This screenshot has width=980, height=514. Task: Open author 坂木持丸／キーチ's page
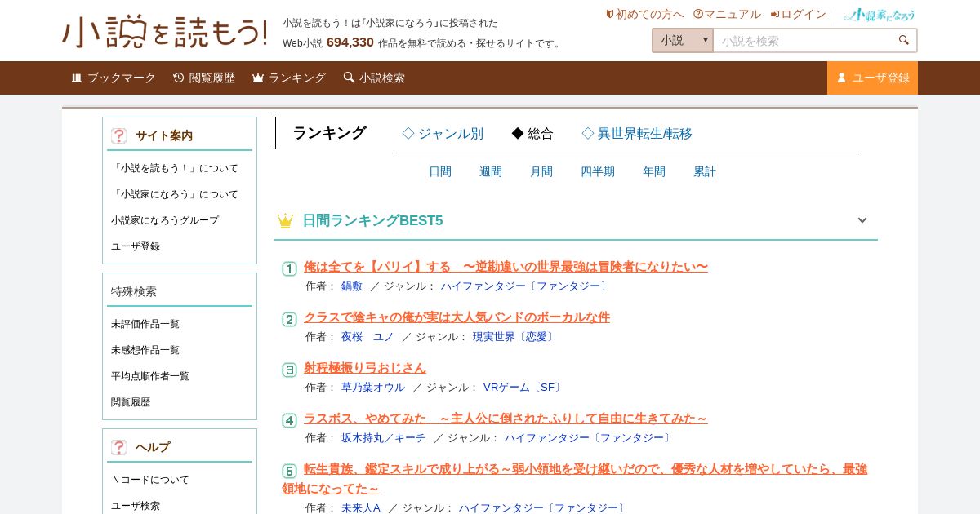384,438
